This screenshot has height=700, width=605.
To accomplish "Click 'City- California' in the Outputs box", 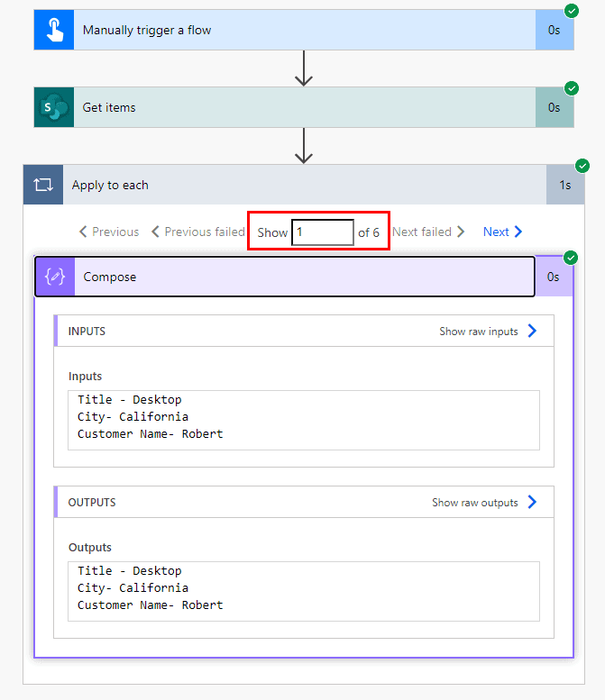I will point(133,588).
